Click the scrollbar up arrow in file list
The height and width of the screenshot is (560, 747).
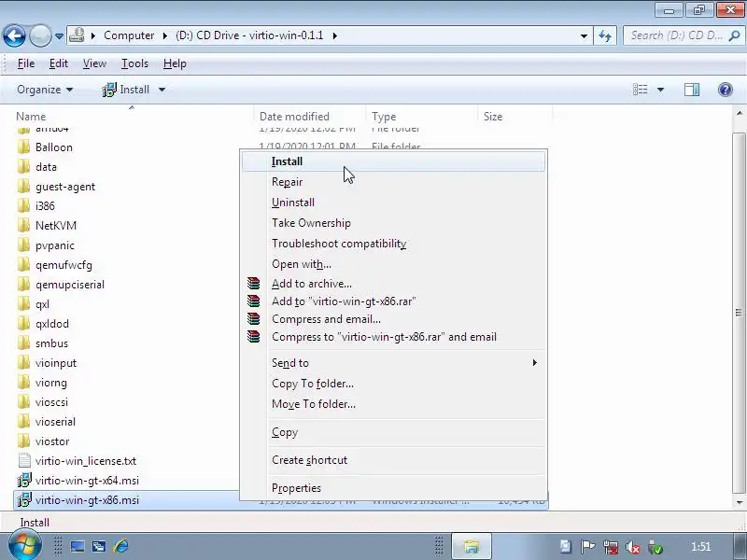click(x=739, y=113)
